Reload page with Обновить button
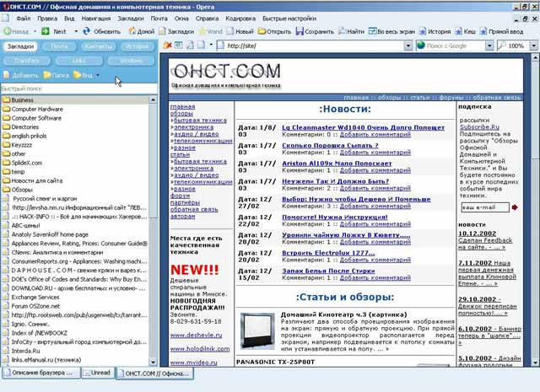This screenshot has width=540, height=392. click(x=101, y=31)
